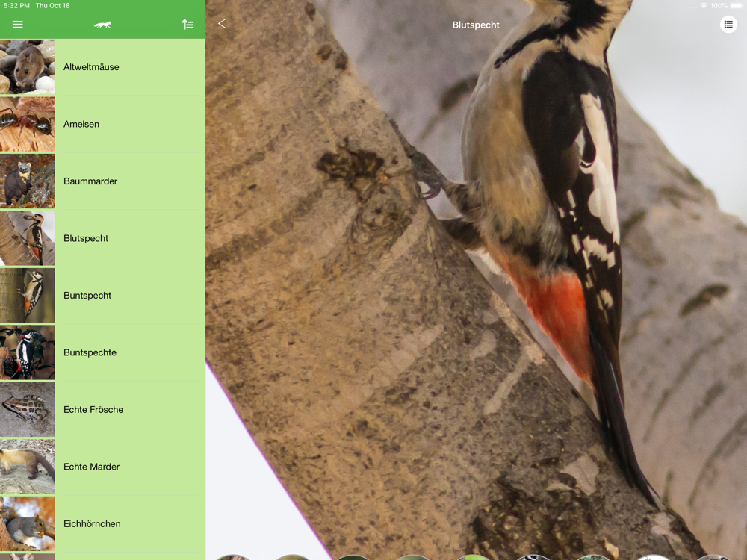The width and height of the screenshot is (747, 560).
Task: Select Echte Frösche list entry
Action: [x=102, y=410]
